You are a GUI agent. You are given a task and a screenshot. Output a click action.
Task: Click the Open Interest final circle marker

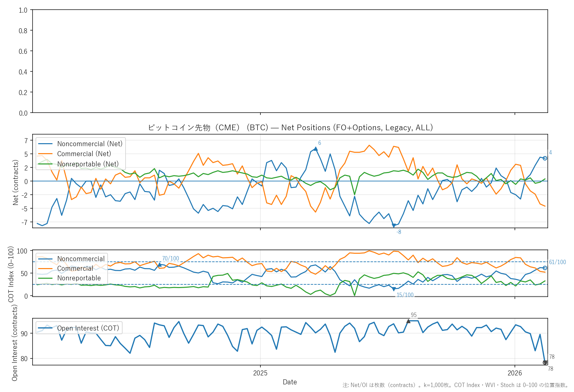pos(545,363)
